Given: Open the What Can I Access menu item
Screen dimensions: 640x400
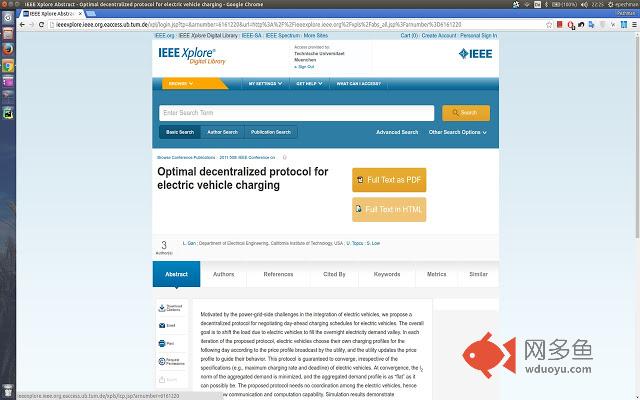Looking at the screenshot, I should (358, 83).
